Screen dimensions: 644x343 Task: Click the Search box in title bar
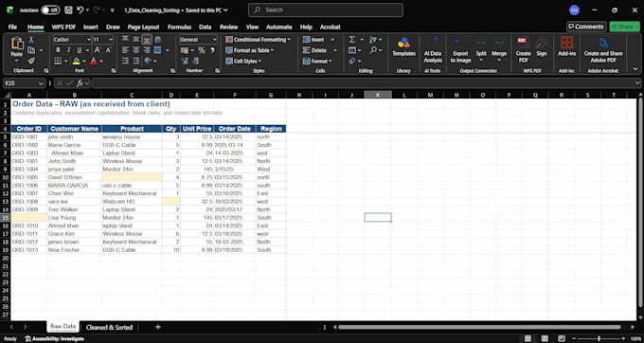[325, 9]
